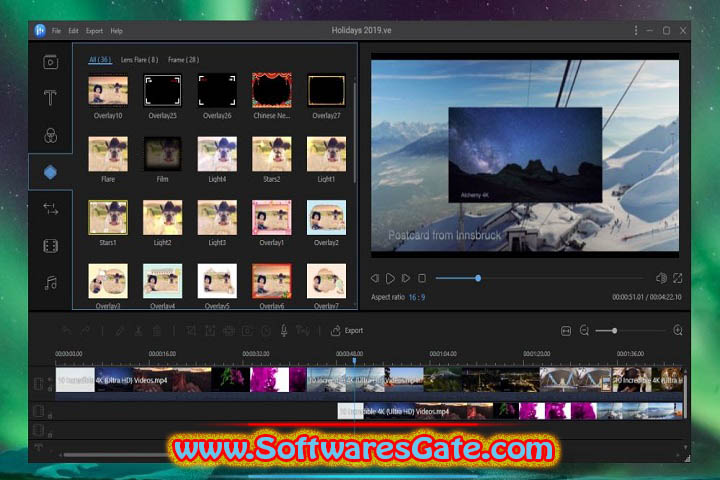Image resolution: width=720 pixels, height=480 pixels.
Task: Enter fullscreen preview mode
Action: [678, 278]
